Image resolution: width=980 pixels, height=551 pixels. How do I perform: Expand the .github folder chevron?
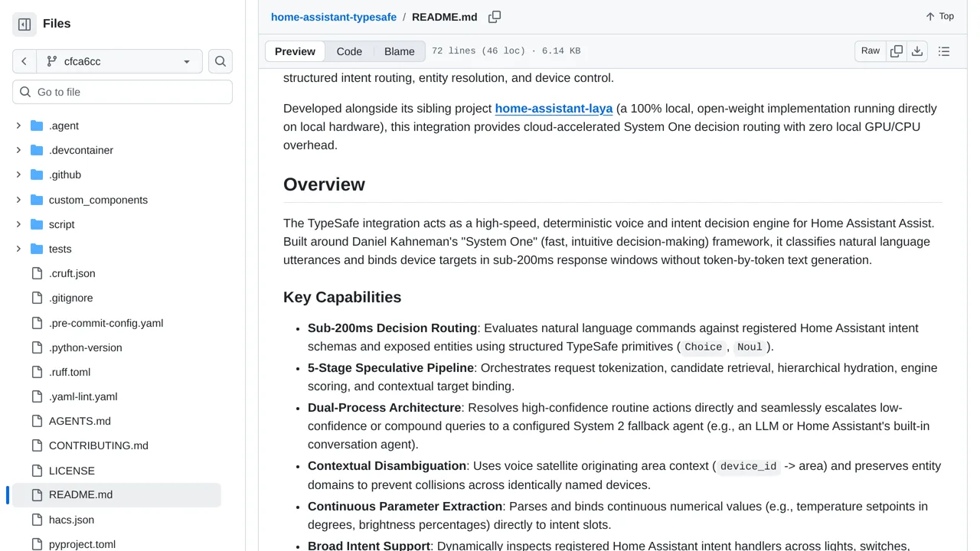point(18,174)
